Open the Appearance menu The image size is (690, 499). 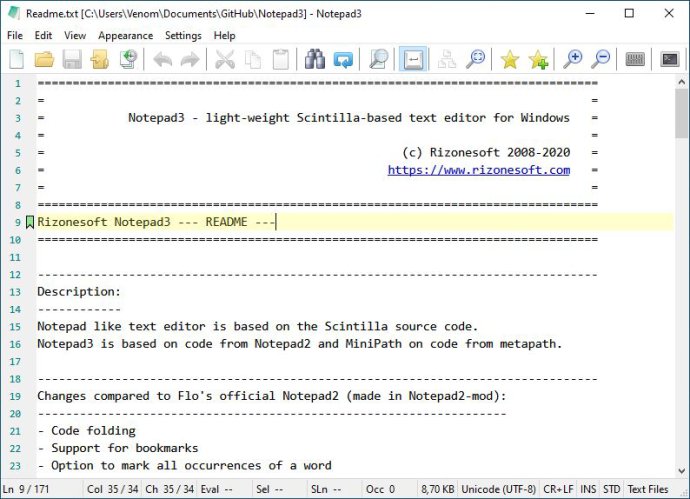pos(125,35)
